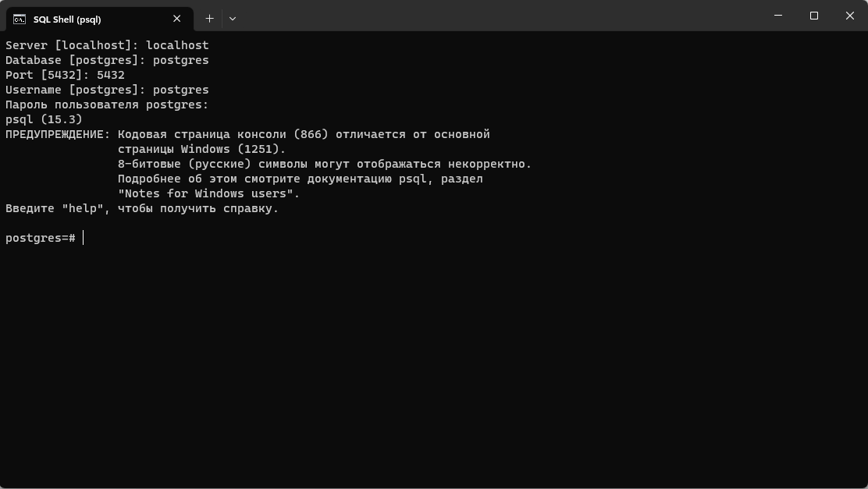Image resolution: width=868 pixels, height=489 pixels.
Task: Click the empty terminal area below the prompt
Action: [x=434, y=359]
